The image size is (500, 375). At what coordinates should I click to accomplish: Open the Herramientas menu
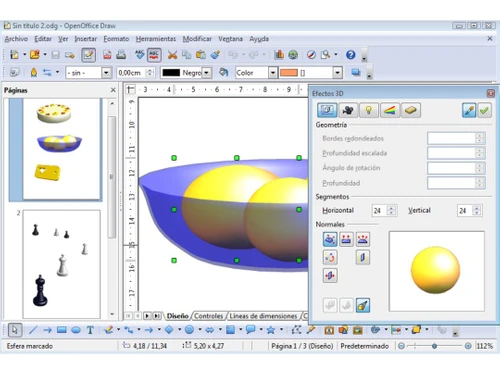point(156,39)
